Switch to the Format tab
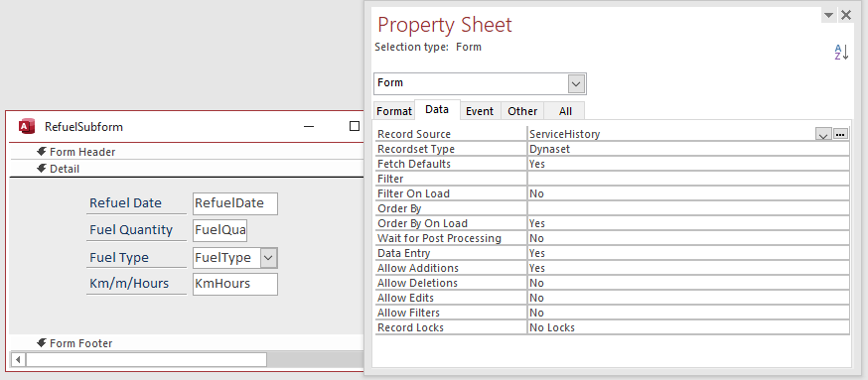This screenshot has width=868, height=380. (x=394, y=111)
